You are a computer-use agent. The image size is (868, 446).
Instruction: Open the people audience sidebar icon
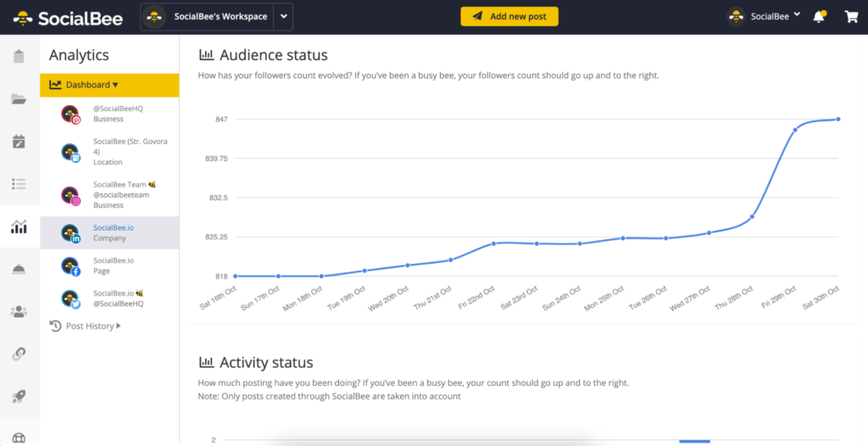(x=19, y=311)
